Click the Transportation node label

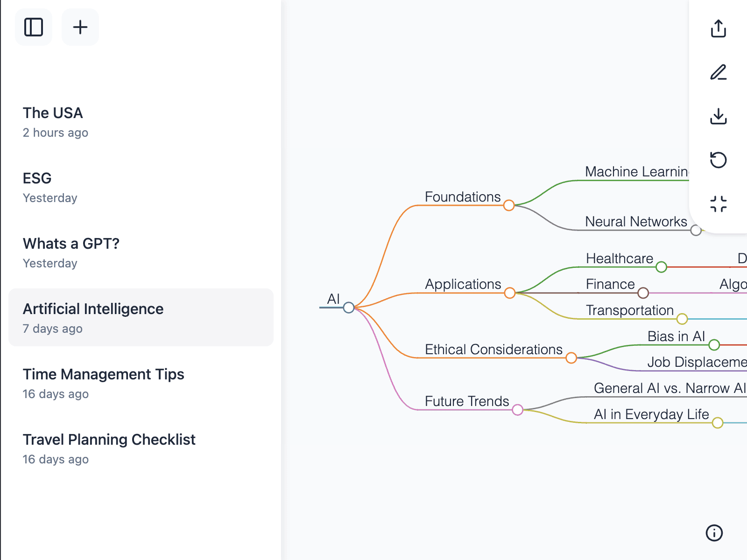pyautogui.click(x=629, y=310)
